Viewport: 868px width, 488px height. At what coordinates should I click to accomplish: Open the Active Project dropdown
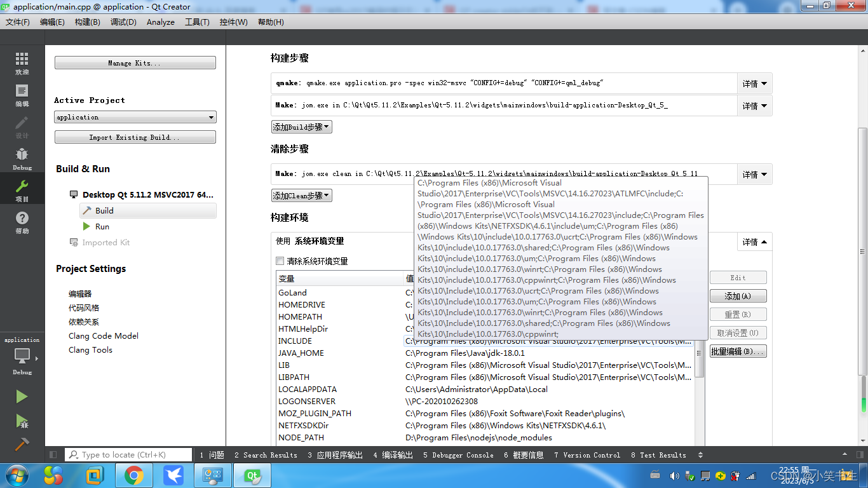tap(135, 117)
